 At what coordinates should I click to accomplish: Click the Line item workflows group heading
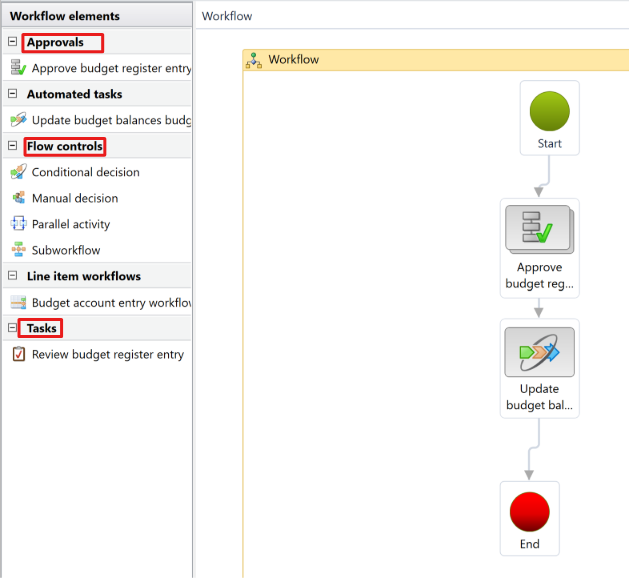pos(84,276)
